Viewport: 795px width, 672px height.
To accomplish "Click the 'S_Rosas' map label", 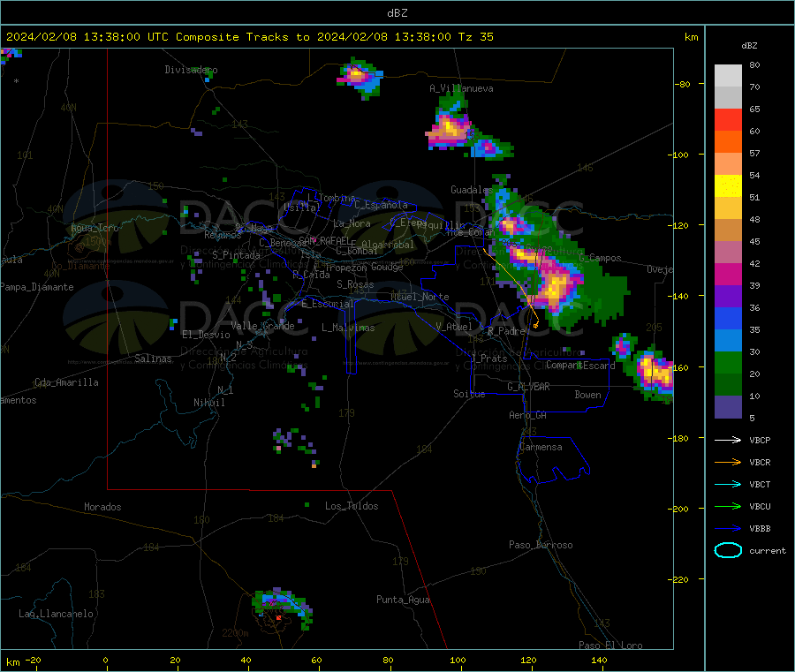I will (x=355, y=284).
